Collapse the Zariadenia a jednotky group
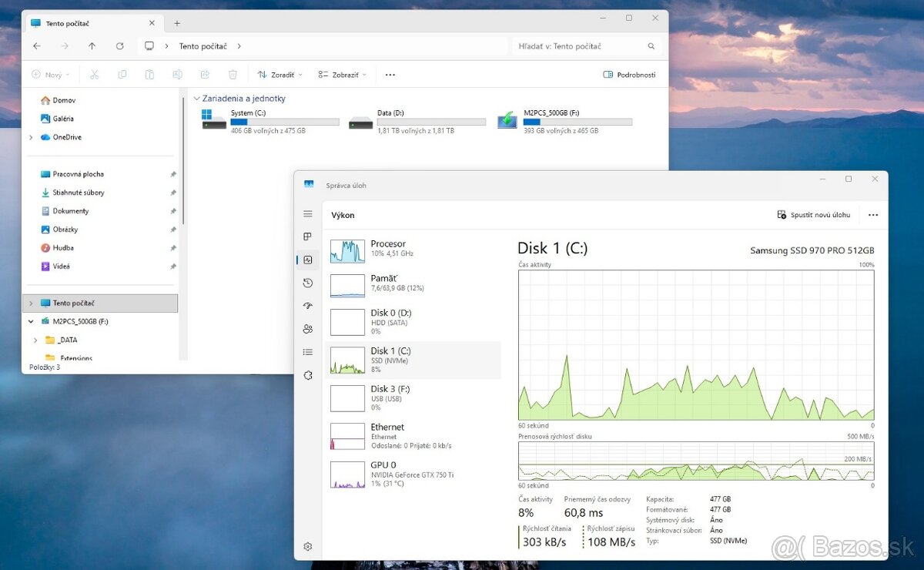This screenshot has height=570, width=924. pyautogui.click(x=197, y=99)
